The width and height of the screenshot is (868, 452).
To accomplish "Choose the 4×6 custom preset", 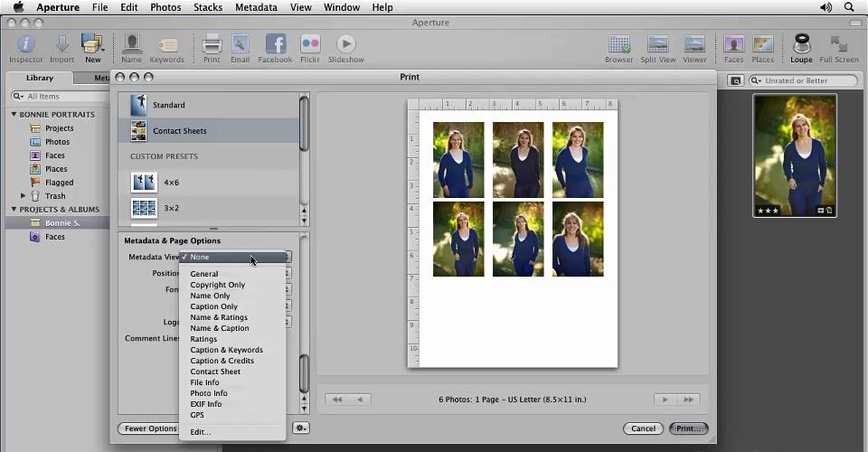I will click(x=171, y=183).
